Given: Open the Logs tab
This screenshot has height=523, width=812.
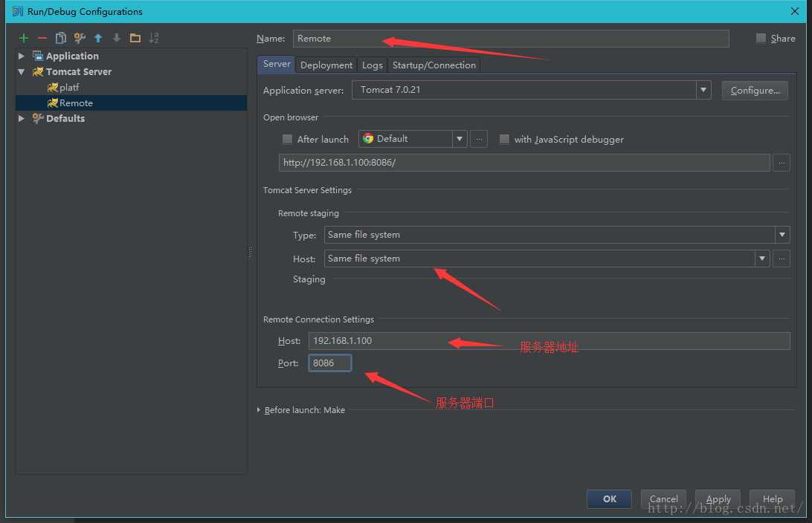Looking at the screenshot, I should pos(372,65).
